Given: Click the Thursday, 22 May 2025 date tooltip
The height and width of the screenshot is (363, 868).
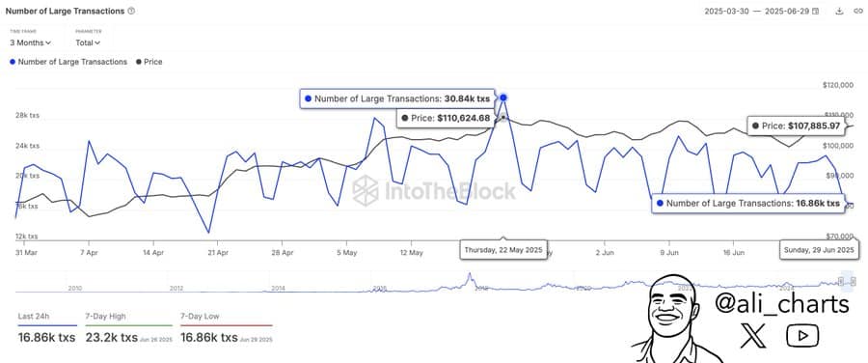Looking at the screenshot, I should tap(503, 249).
